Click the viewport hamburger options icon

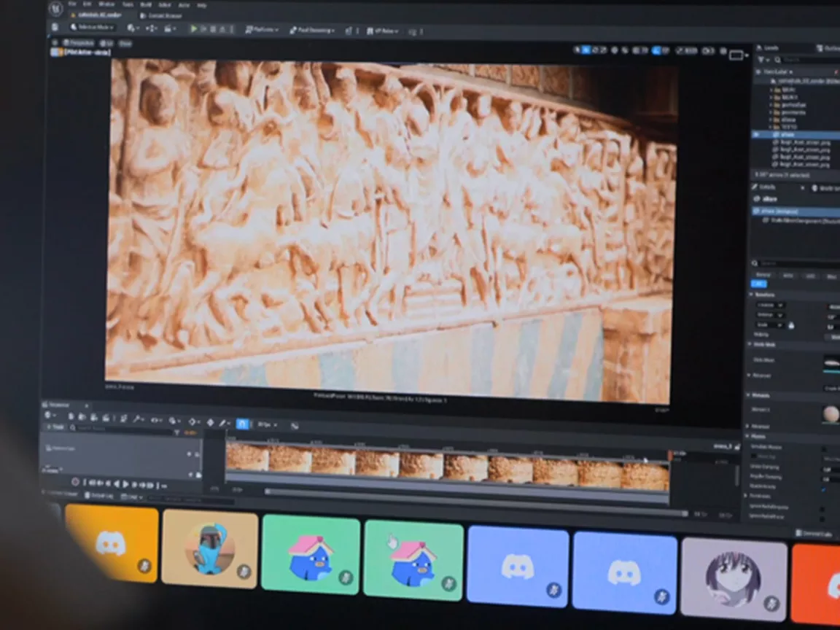(55, 42)
